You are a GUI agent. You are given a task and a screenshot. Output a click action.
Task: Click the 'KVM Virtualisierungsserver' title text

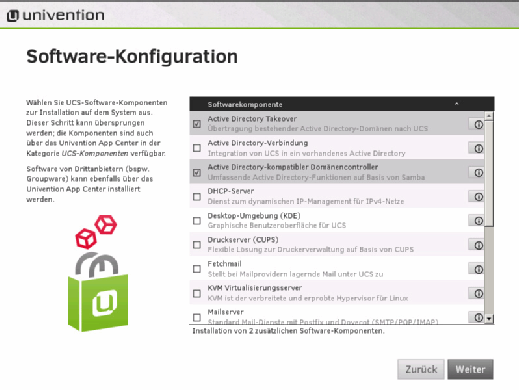(x=255, y=288)
